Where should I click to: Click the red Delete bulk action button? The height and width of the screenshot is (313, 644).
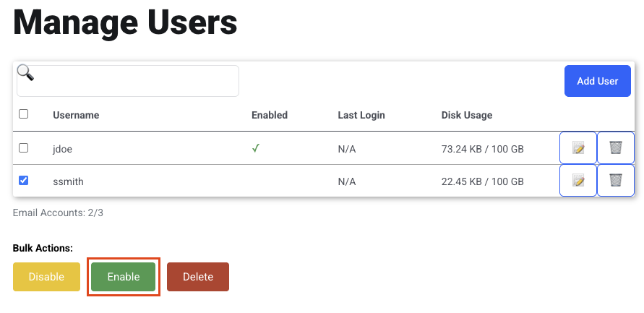tap(197, 277)
